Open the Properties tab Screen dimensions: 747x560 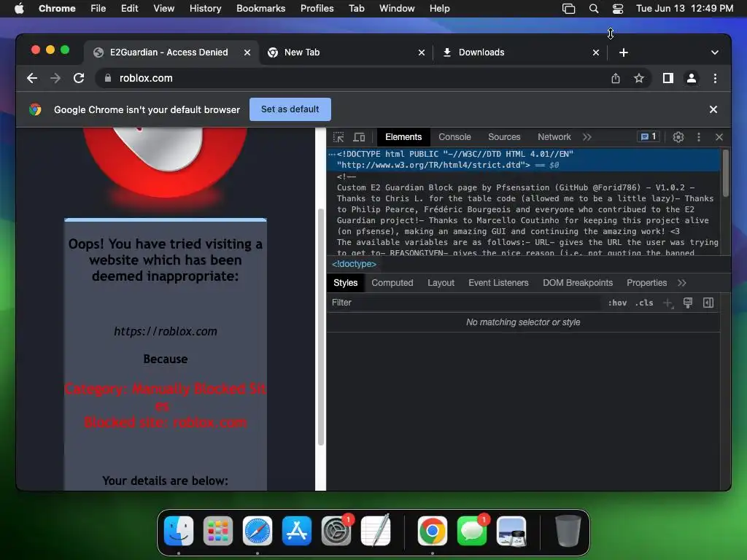pyautogui.click(x=646, y=283)
